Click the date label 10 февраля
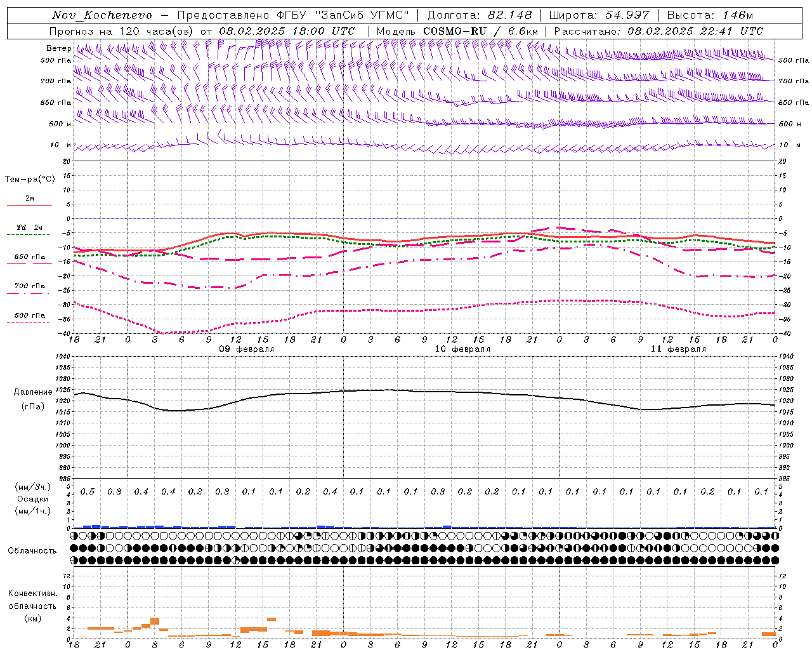Screen dimensions: 812x650 click(462, 349)
